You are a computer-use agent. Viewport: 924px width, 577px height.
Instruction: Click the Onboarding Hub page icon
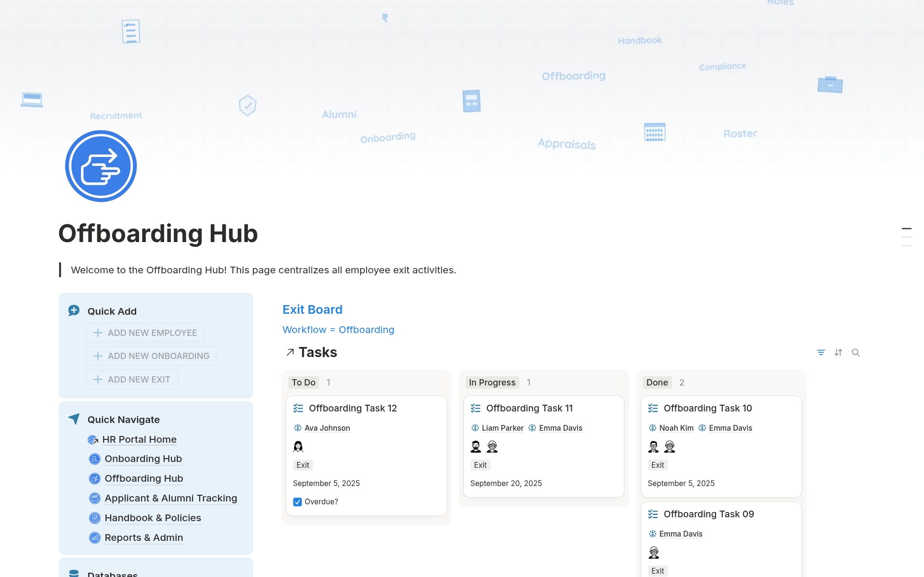(95, 459)
